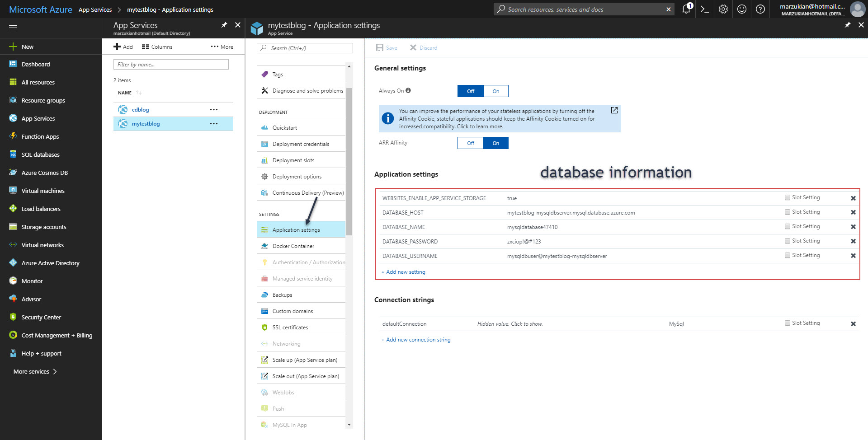Sort app list by NAME column
Image resolution: width=868 pixels, height=440 pixels.
[x=125, y=93]
